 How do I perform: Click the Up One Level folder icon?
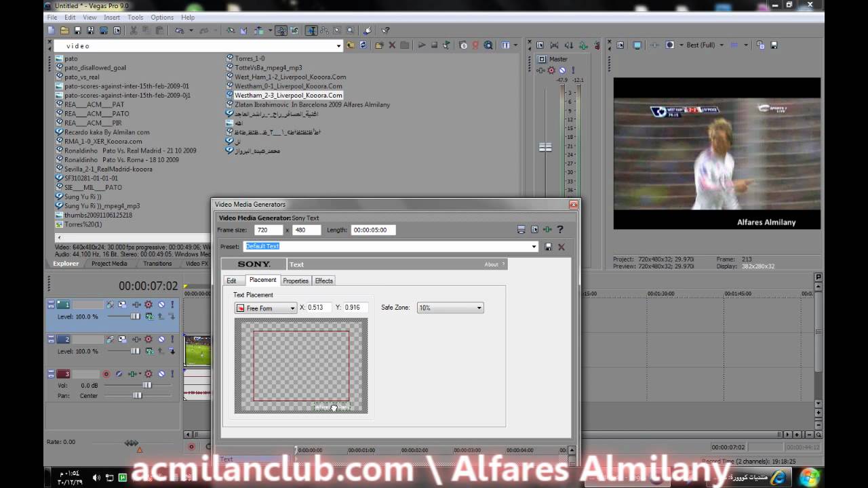click(x=351, y=45)
